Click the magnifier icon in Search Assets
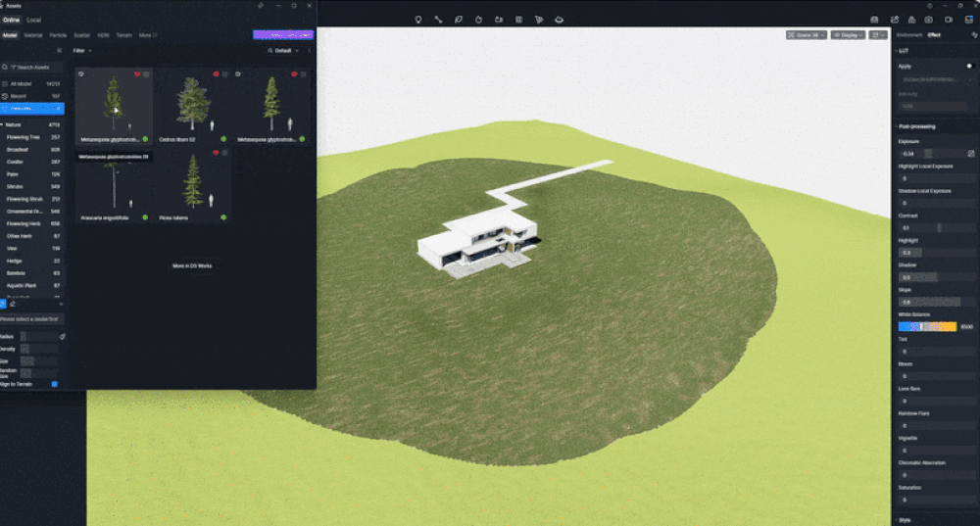980x526 pixels. click(5, 67)
